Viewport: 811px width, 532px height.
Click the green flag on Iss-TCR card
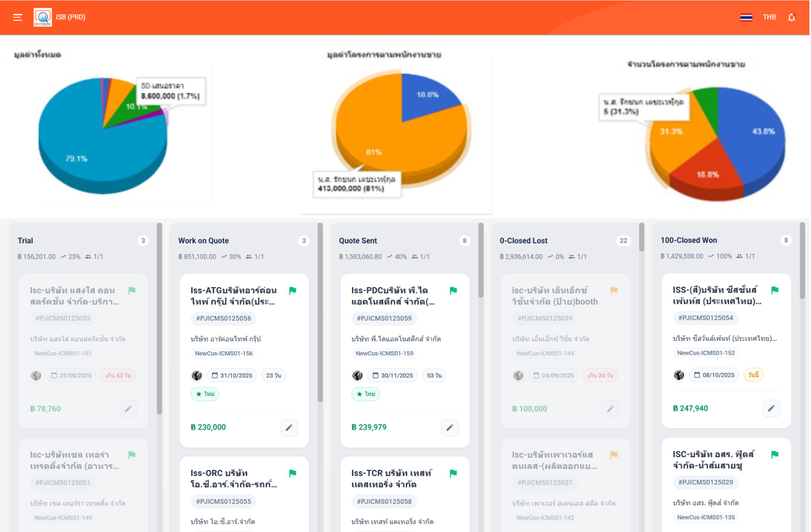(453, 473)
